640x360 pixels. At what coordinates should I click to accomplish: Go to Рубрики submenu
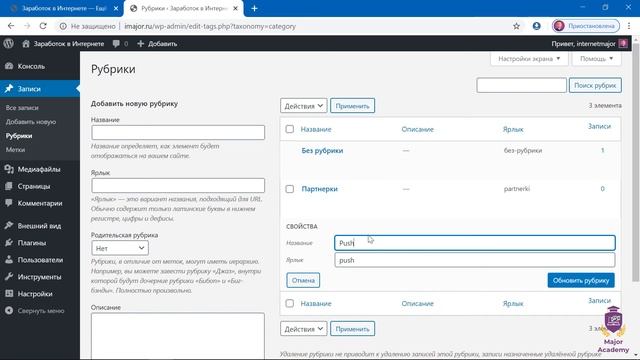pyautogui.click(x=19, y=136)
